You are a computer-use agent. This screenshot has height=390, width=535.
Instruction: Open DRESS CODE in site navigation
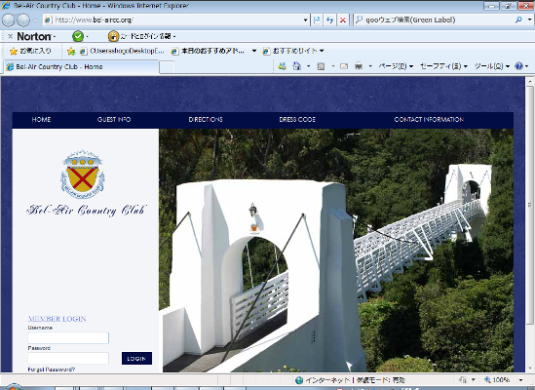pyautogui.click(x=297, y=120)
